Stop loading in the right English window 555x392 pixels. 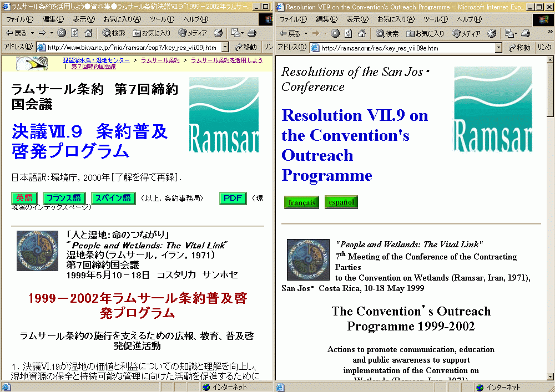pyautogui.click(x=335, y=34)
